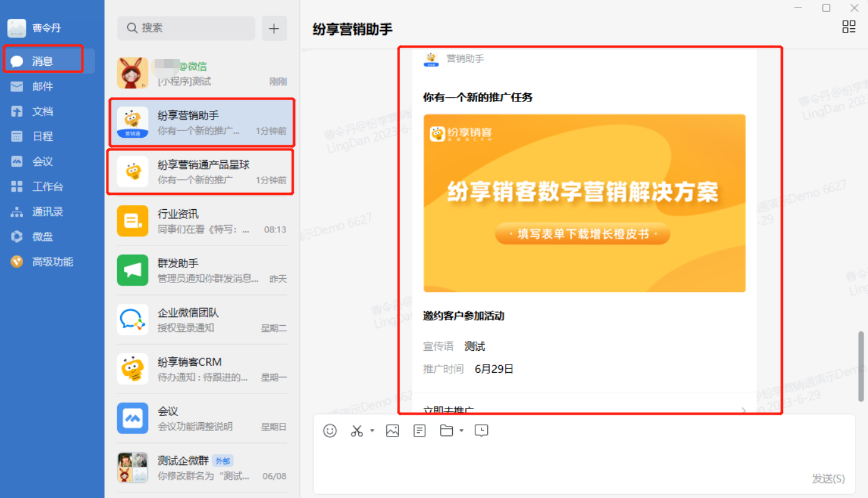868x498 pixels.
Task: Click the chat area vertical scrollbar
Action: [861, 366]
